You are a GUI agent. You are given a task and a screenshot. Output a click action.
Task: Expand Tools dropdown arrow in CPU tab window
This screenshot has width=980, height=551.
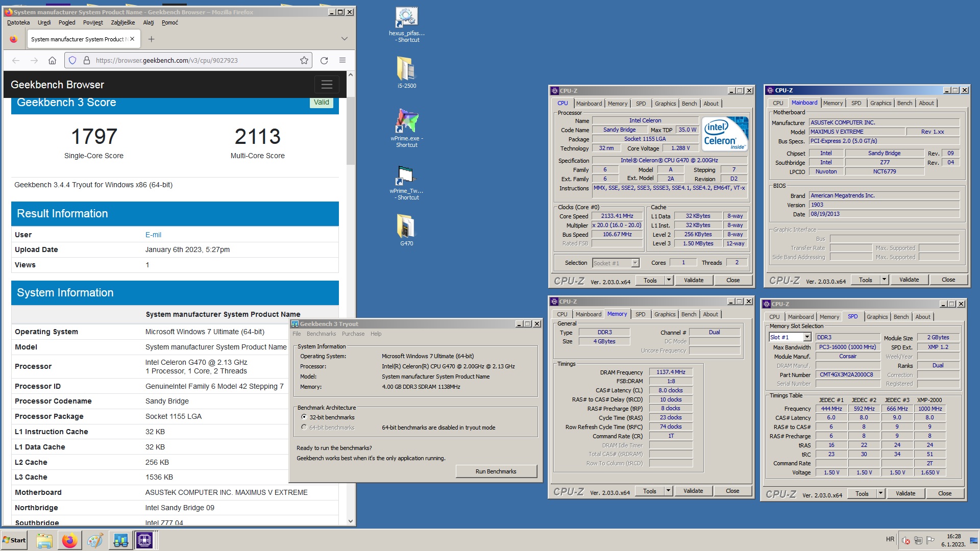[669, 280]
